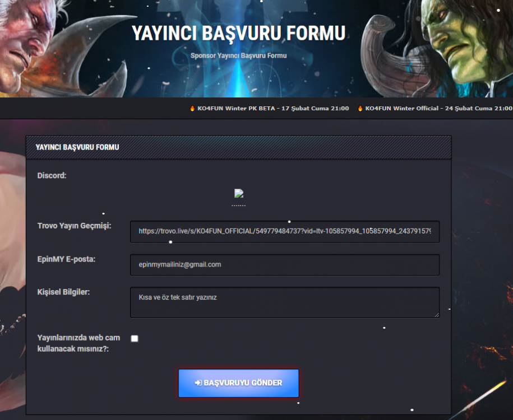This screenshot has width=513, height=420.
Task: Click the broken Discord image icon
Action: pyautogui.click(x=239, y=193)
